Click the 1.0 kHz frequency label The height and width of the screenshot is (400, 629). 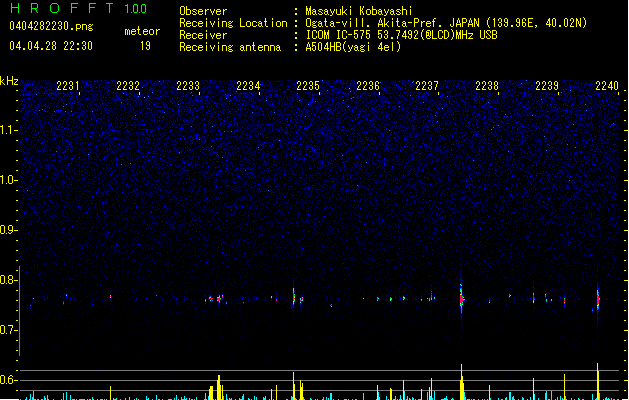pyautogui.click(x=8, y=180)
